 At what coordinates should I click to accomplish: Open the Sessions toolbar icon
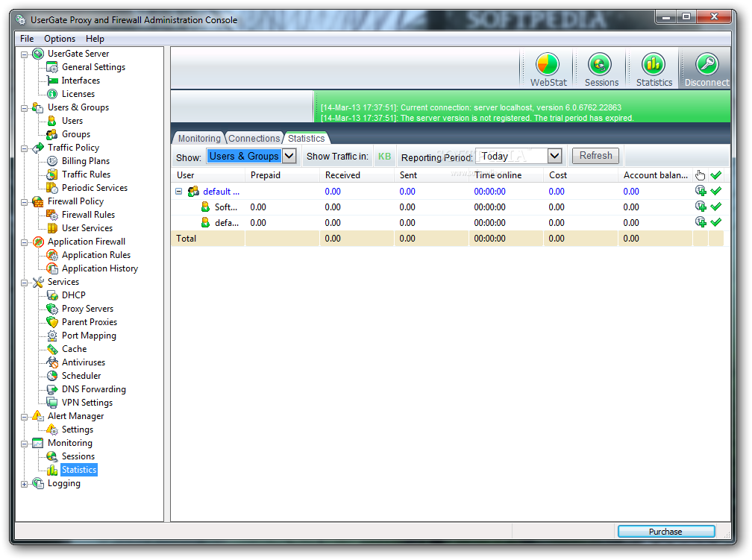tap(601, 69)
